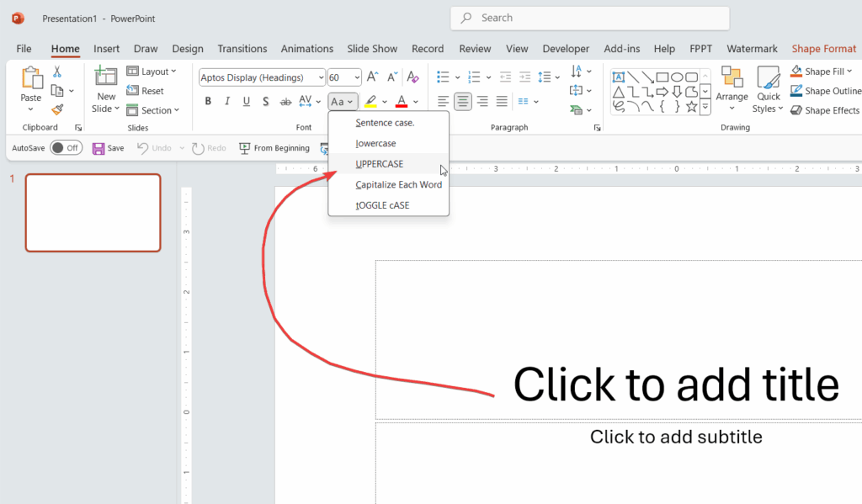Toggle italic formatting

click(x=227, y=102)
